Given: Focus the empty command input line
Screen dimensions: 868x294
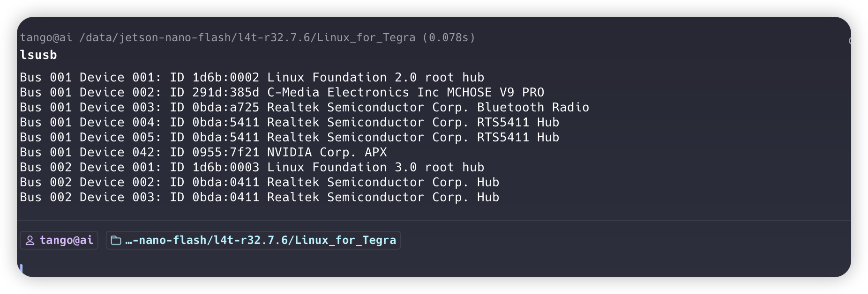Looking at the screenshot, I should pyautogui.click(x=434, y=269).
